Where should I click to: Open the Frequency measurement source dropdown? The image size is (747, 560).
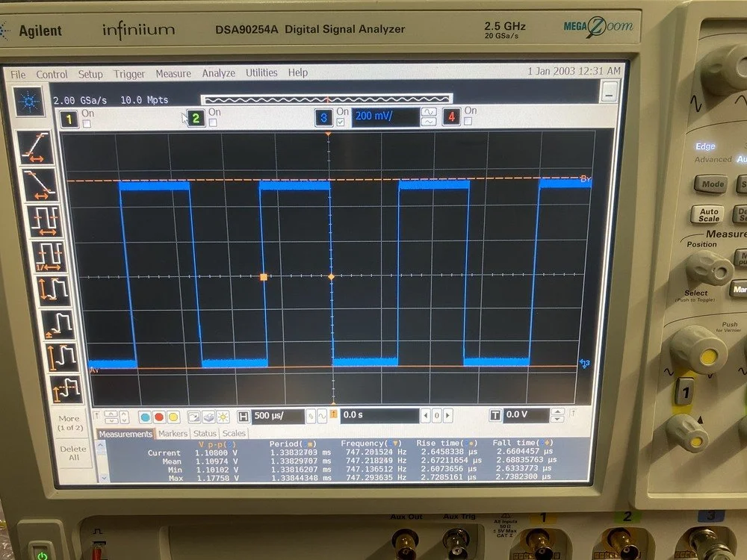pos(396,444)
